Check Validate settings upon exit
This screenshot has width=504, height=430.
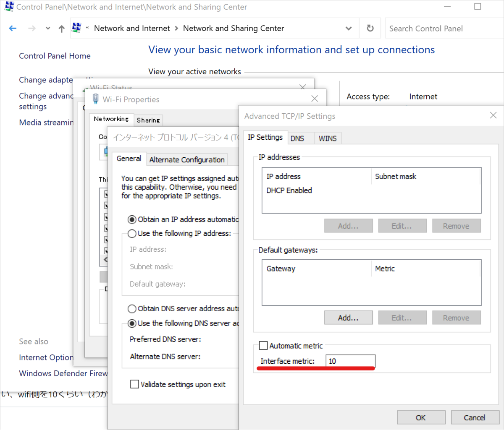(134, 384)
